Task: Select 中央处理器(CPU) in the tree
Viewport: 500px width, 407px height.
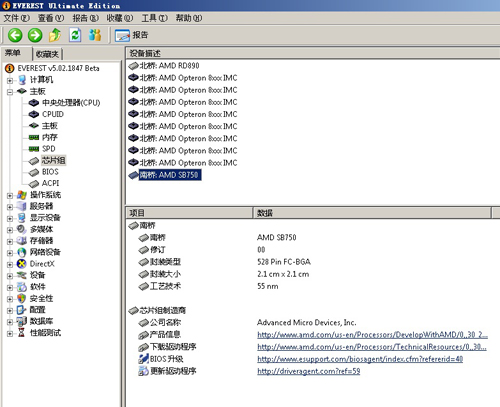Action: coord(71,103)
